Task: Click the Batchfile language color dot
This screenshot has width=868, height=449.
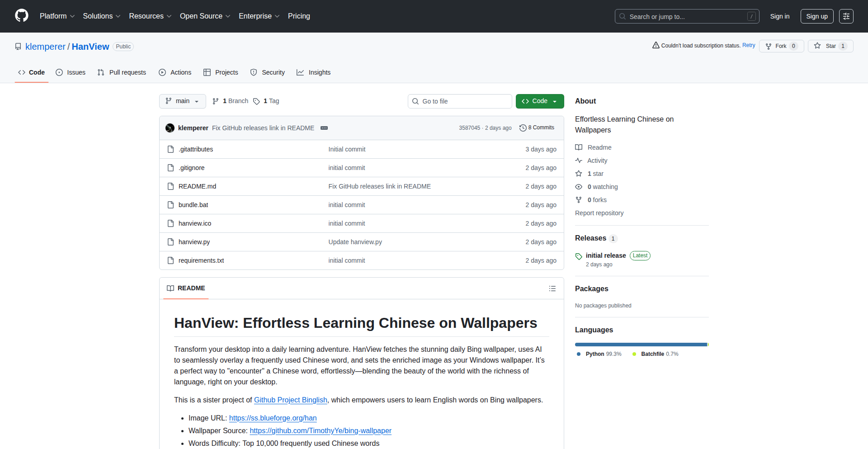Action: 634,354
